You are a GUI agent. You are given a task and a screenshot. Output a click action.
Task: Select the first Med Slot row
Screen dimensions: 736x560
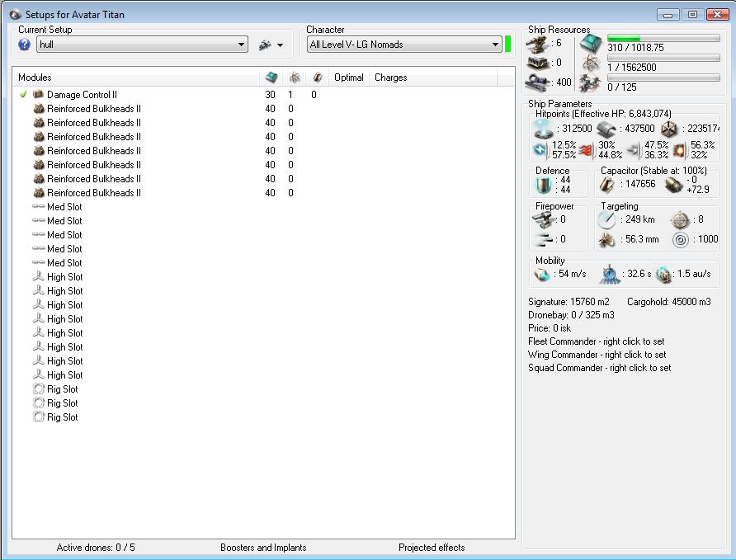tap(263, 207)
